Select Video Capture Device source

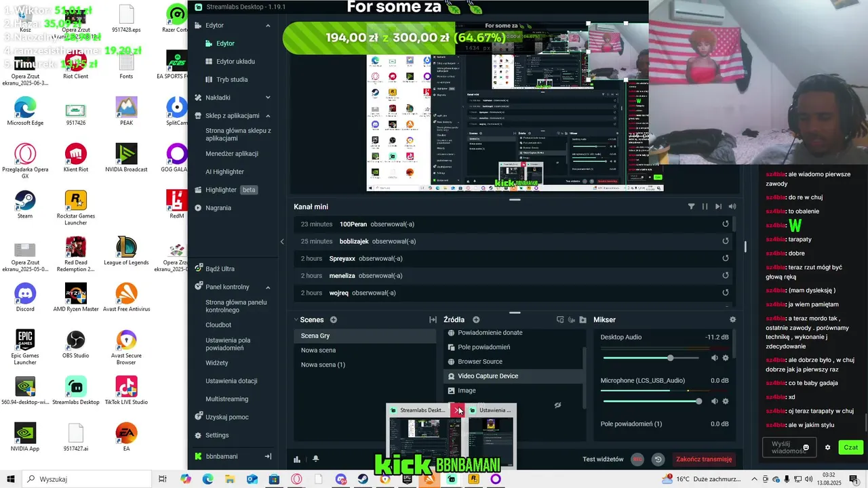513,375
